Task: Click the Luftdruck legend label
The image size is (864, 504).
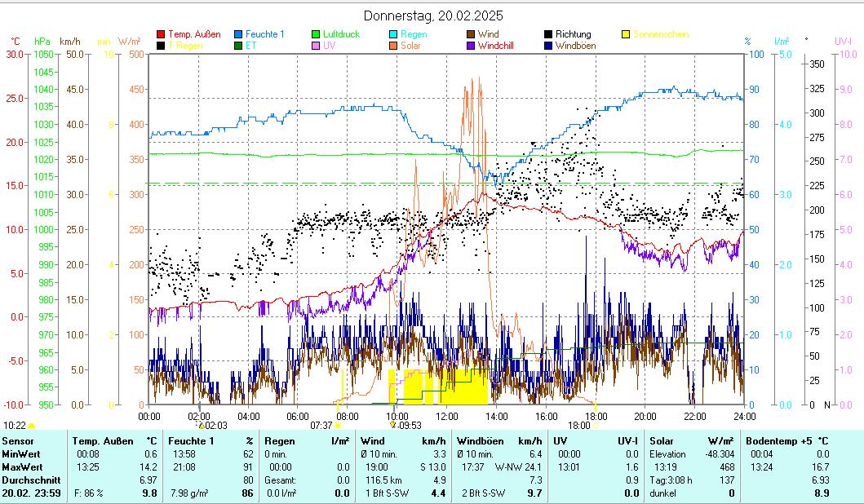Action: point(342,34)
